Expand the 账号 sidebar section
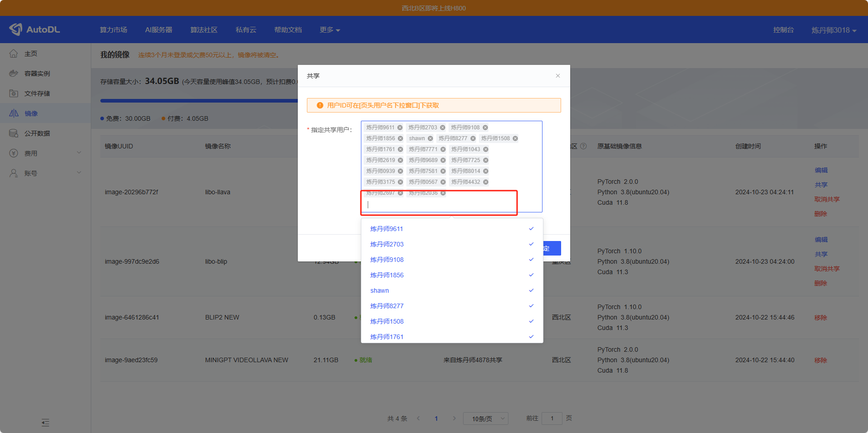This screenshot has height=433, width=868. tap(45, 173)
